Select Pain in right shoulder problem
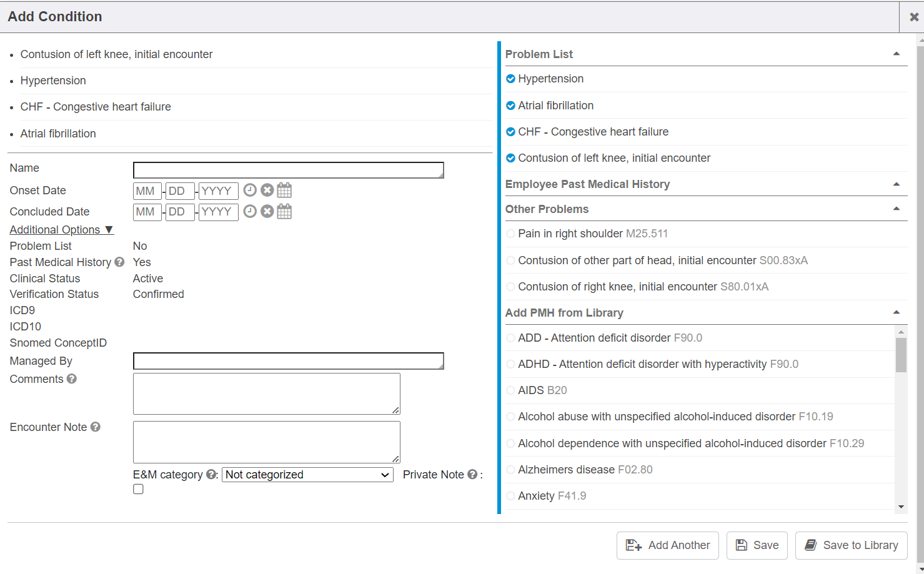924x574 pixels. coord(510,234)
